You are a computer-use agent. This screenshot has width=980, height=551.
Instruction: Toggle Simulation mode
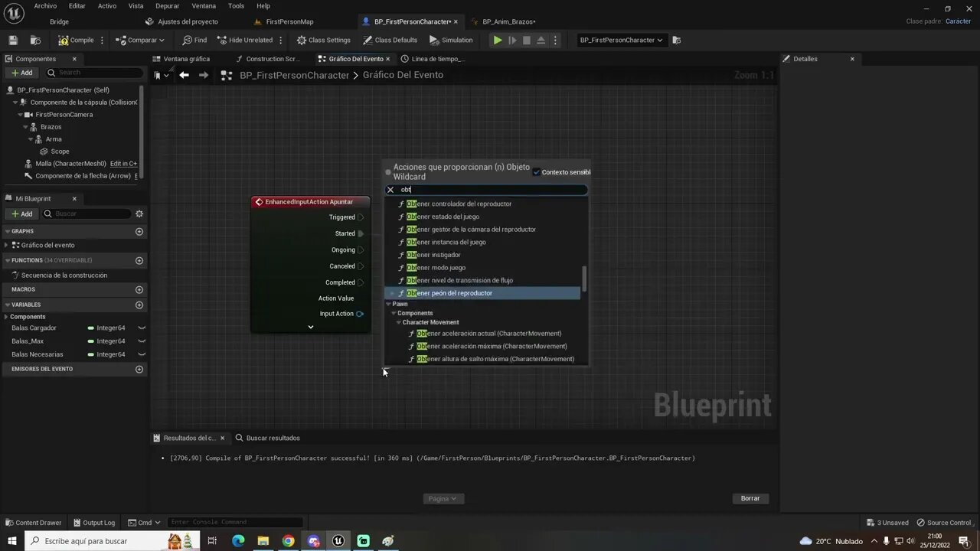pyautogui.click(x=451, y=40)
